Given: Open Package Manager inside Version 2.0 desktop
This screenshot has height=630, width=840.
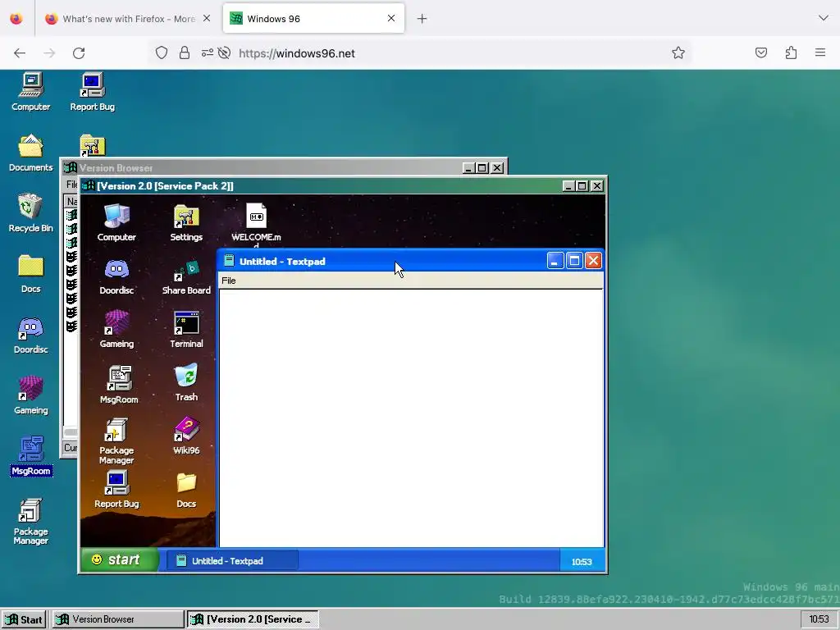Looking at the screenshot, I should click(x=116, y=441).
